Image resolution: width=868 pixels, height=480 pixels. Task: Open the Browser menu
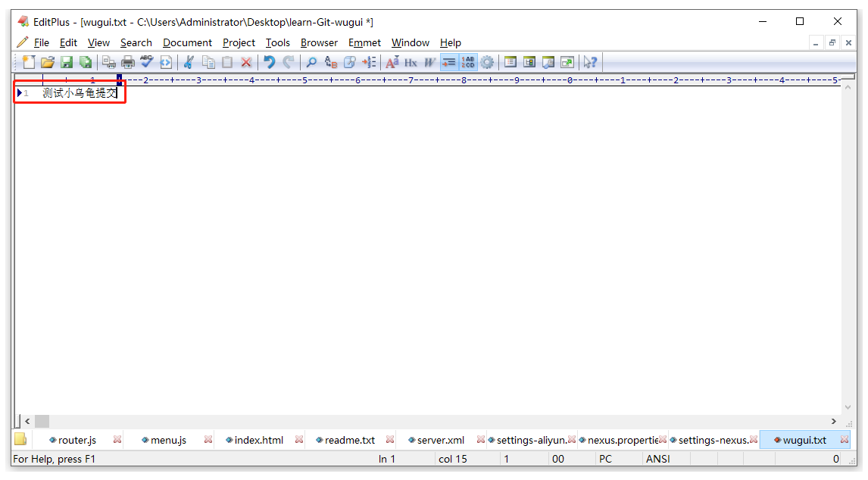point(319,42)
